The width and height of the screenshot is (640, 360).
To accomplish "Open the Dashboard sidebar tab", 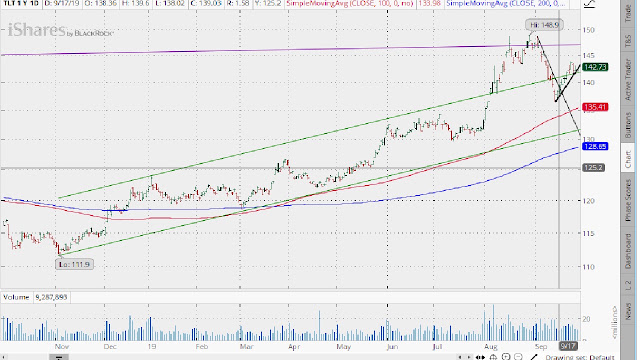I will point(629,251).
